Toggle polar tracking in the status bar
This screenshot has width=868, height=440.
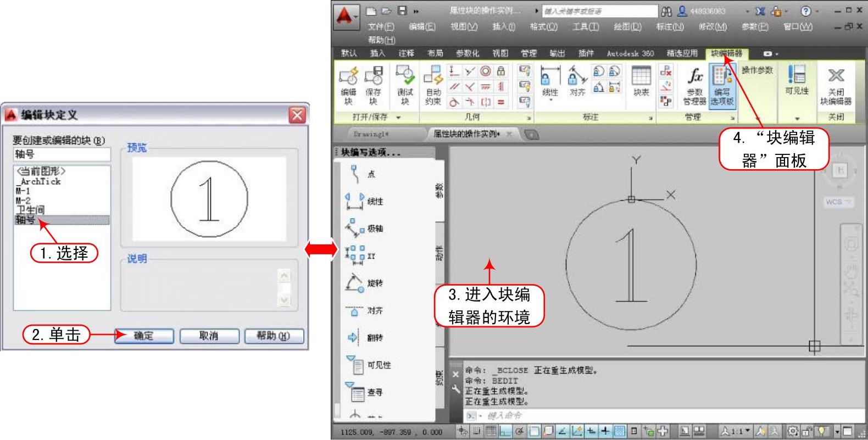pyautogui.click(x=519, y=432)
